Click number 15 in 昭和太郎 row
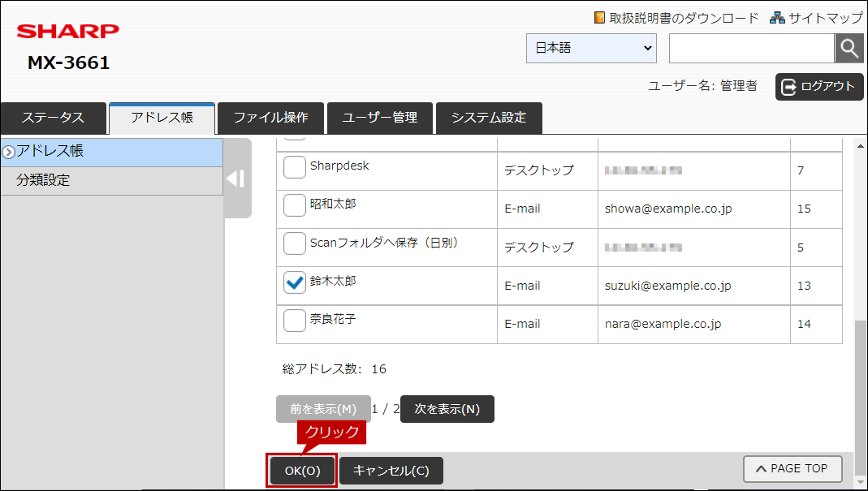 tap(804, 209)
